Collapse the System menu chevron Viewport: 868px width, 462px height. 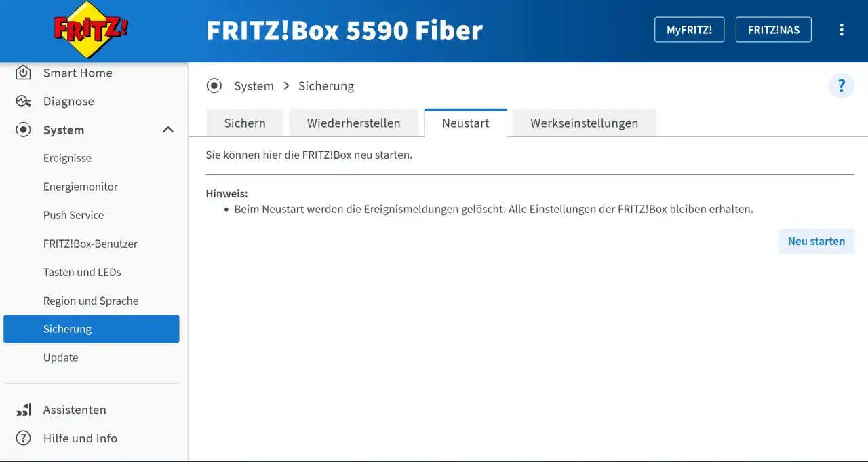tap(168, 130)
